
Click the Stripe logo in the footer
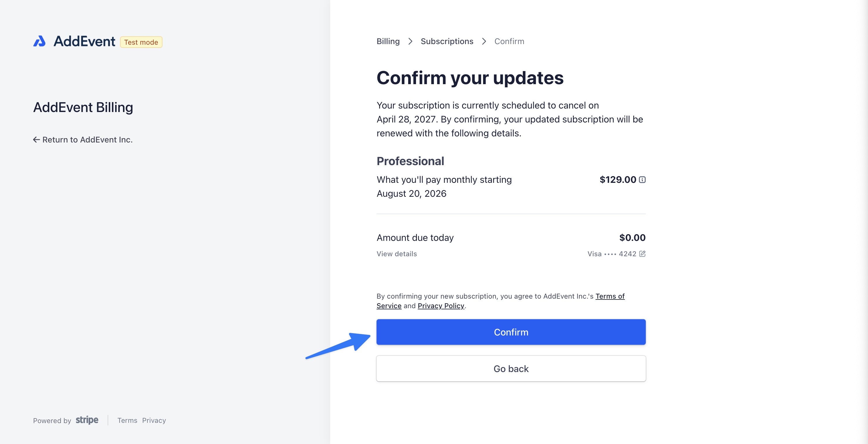click(87, 420)
